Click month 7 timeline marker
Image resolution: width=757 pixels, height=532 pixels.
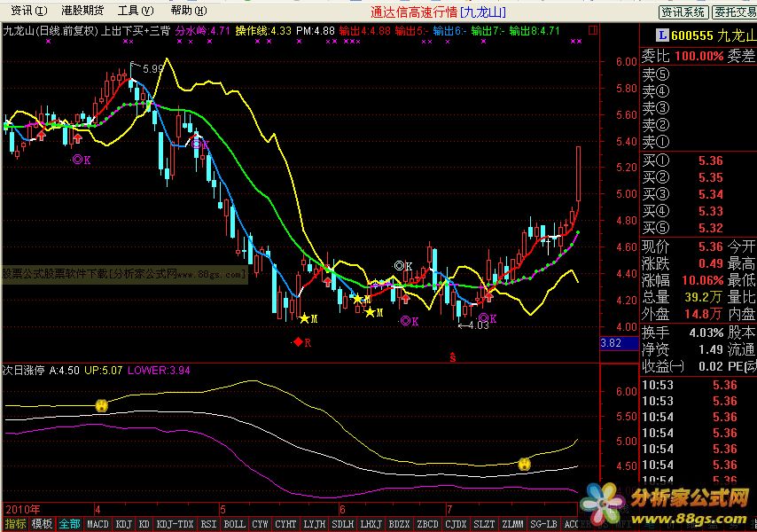[449, 509]
